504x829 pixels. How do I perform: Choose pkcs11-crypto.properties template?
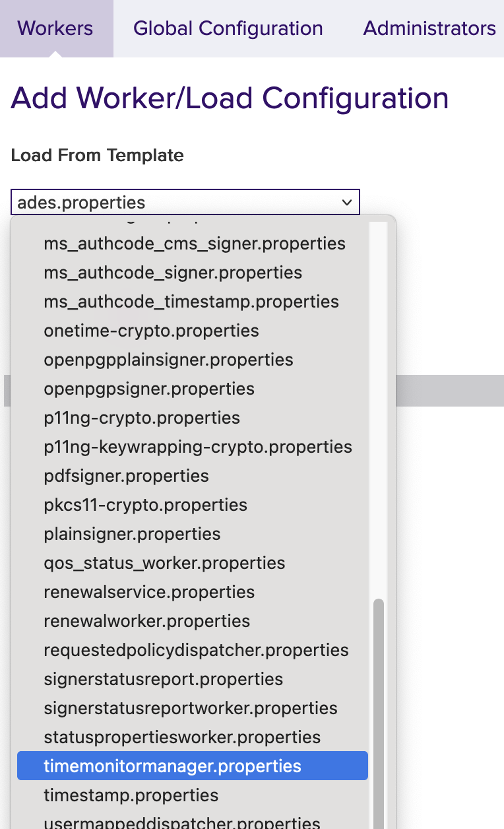coord(144,505)
